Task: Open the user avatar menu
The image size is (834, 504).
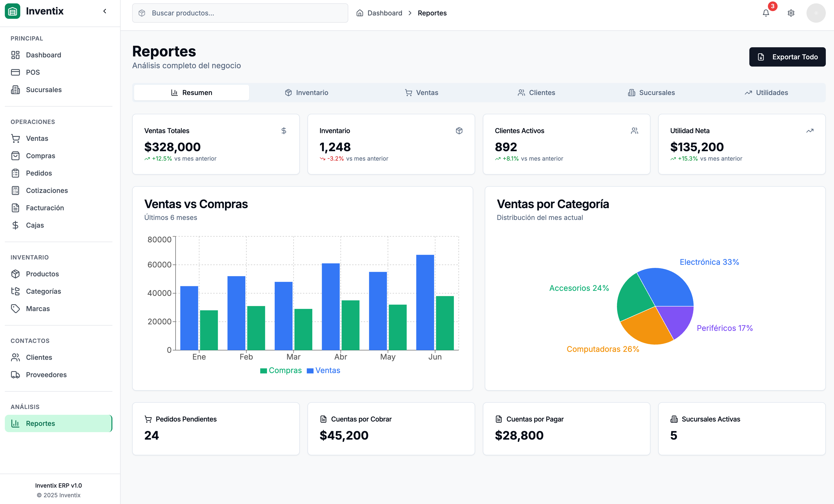Action: click(x=816, y=13)
